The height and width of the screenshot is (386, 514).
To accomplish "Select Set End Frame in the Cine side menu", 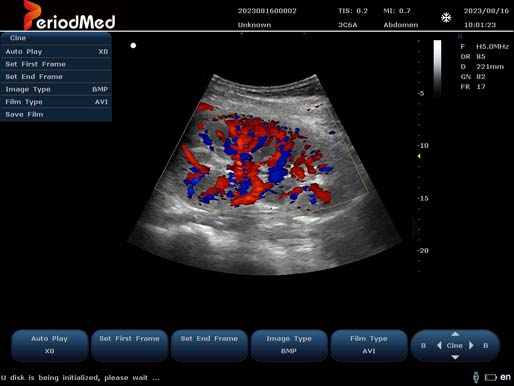I will coord(56,77).
